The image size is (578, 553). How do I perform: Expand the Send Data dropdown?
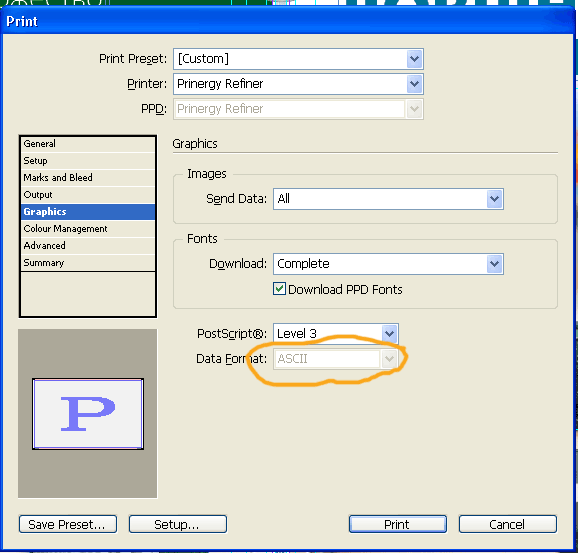[388, 199]
